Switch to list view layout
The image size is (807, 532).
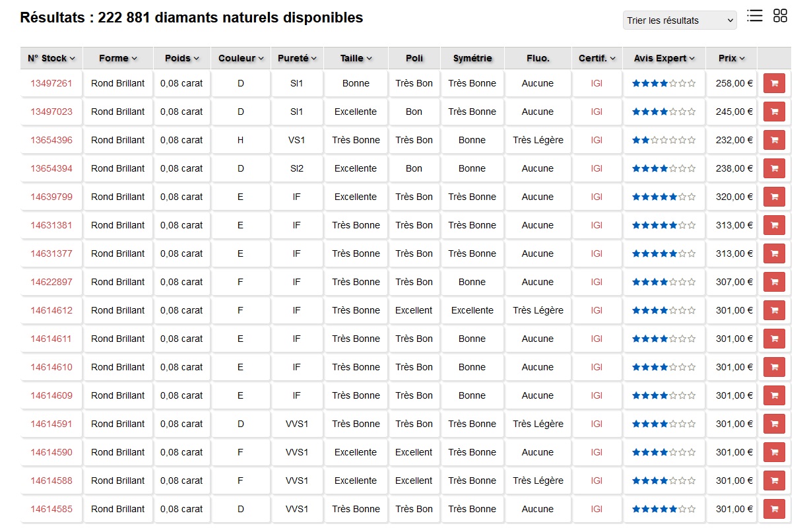tap(754, 16)
